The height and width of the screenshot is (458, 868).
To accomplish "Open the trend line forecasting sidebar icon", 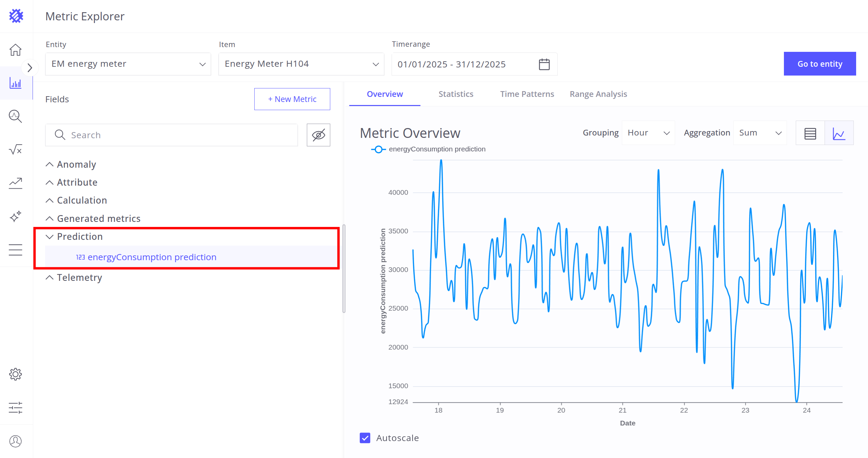I will [16, 183].
